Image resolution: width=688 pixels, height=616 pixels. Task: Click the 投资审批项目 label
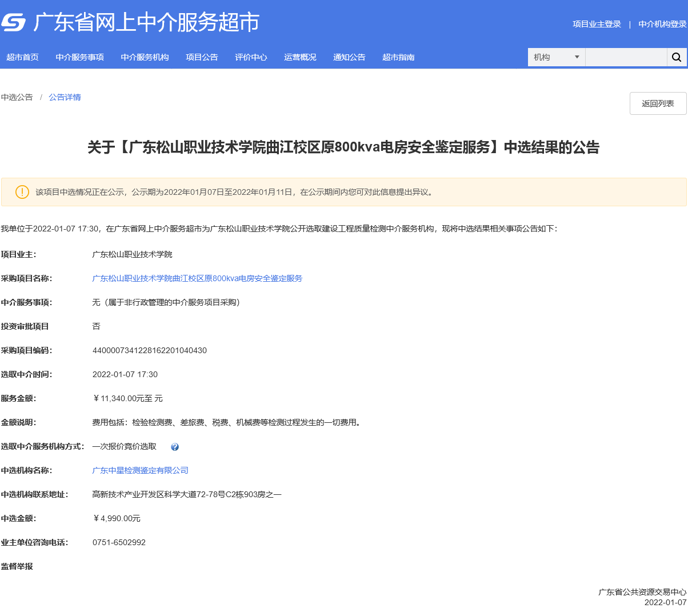[x=25, y=326]
